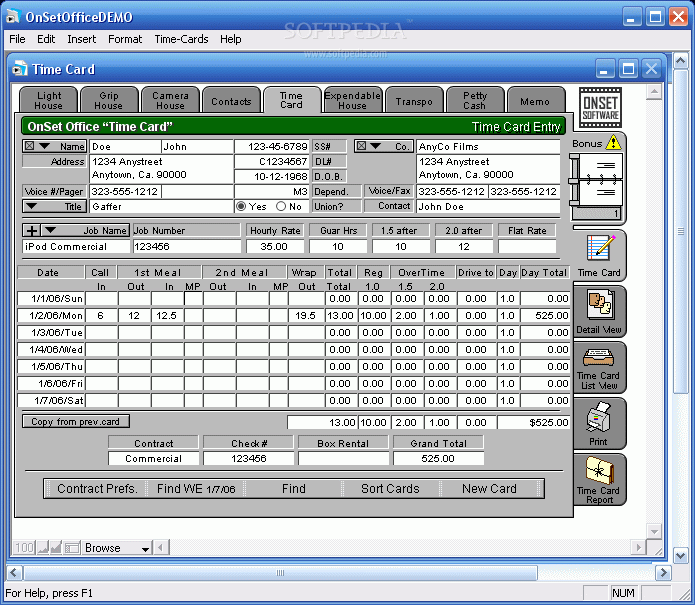Click the inner window scroll up arrow

click(x=654, y=92)
